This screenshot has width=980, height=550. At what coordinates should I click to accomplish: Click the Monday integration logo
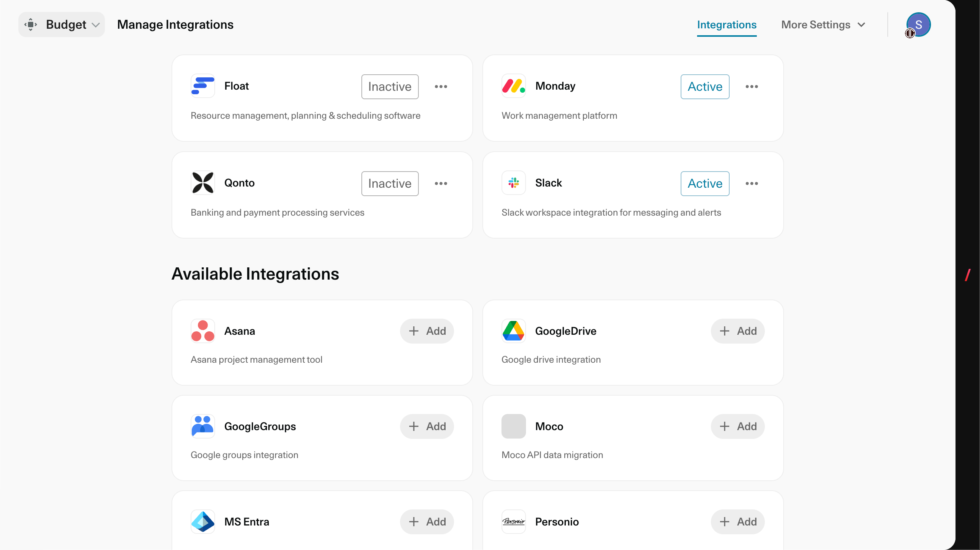click(x=513, y=86)
